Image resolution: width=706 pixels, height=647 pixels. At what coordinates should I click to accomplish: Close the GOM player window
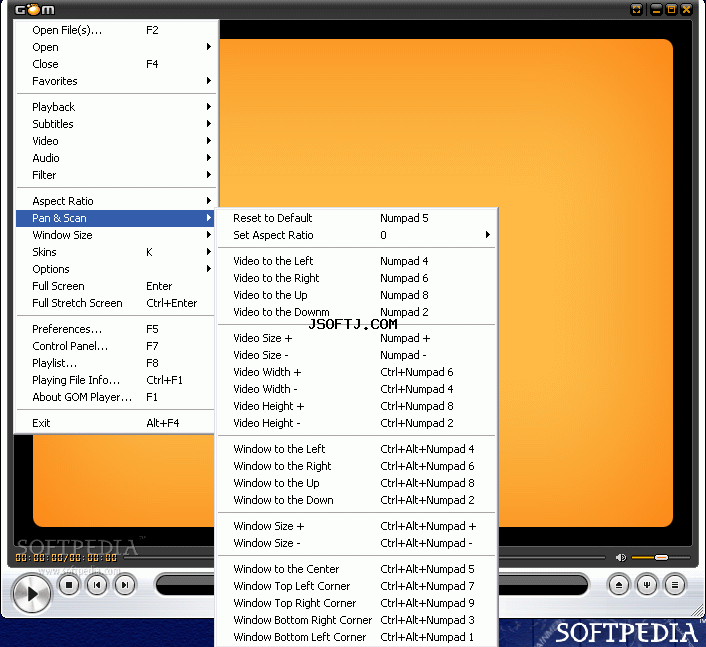(686, 9)
